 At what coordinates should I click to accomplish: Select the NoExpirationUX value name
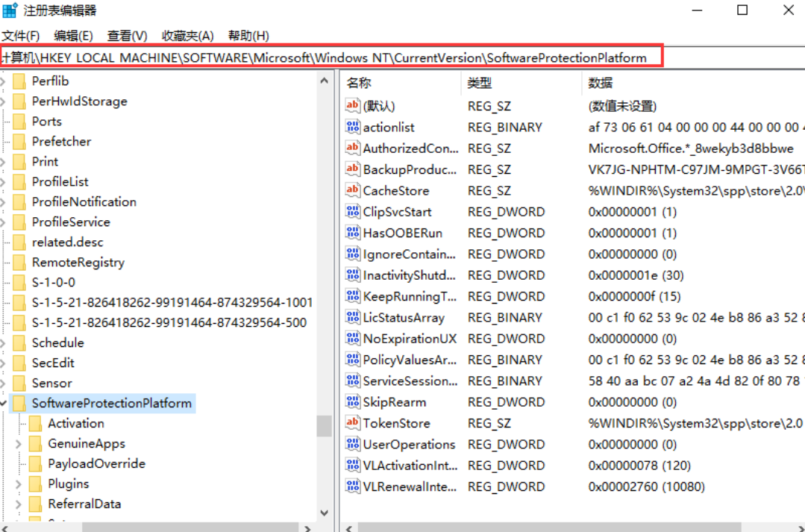pos(410,339)
